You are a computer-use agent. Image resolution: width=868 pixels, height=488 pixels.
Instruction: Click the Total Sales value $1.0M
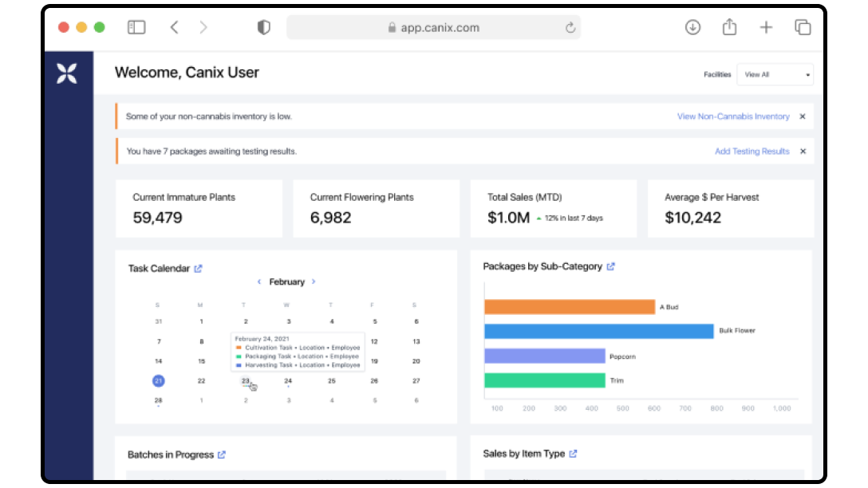click(509, 218)
